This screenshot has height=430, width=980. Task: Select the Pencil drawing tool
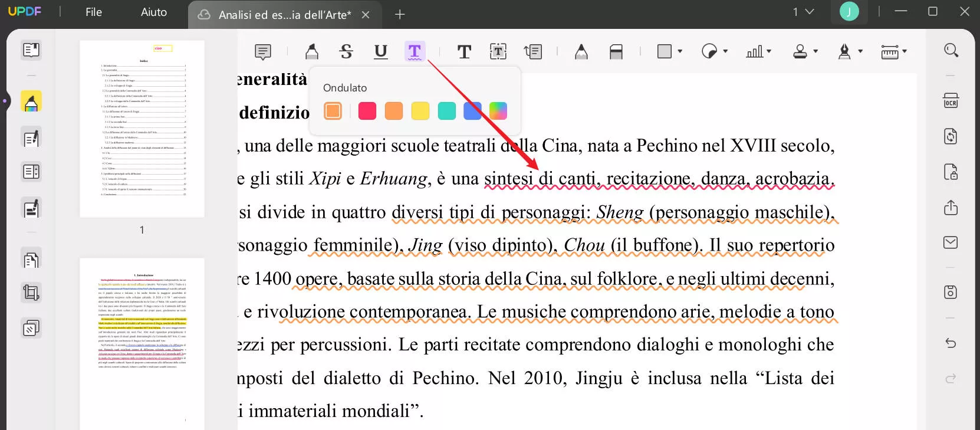[581, 52]
